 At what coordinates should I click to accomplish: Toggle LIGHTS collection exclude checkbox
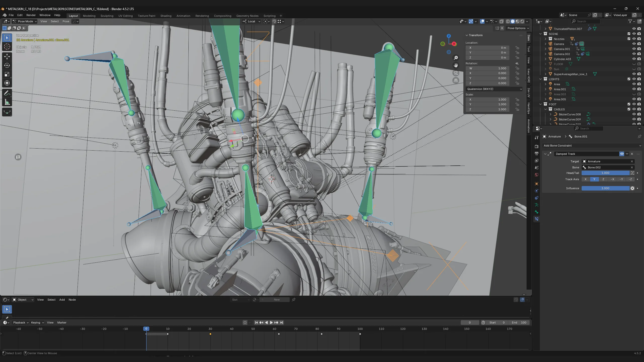coord(629,79)
